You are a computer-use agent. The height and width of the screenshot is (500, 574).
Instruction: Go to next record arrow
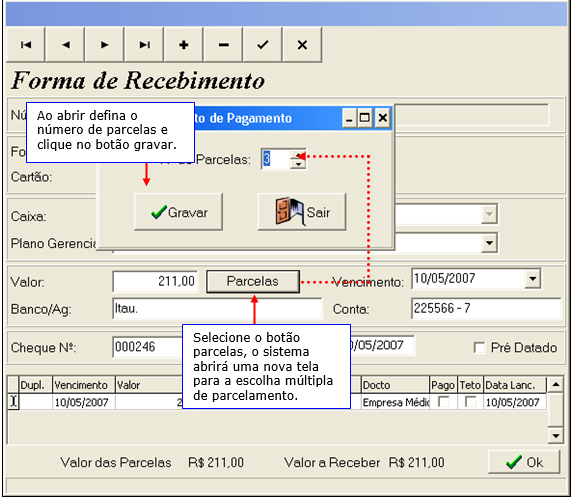pyautogui.click(x=105, y=45)
